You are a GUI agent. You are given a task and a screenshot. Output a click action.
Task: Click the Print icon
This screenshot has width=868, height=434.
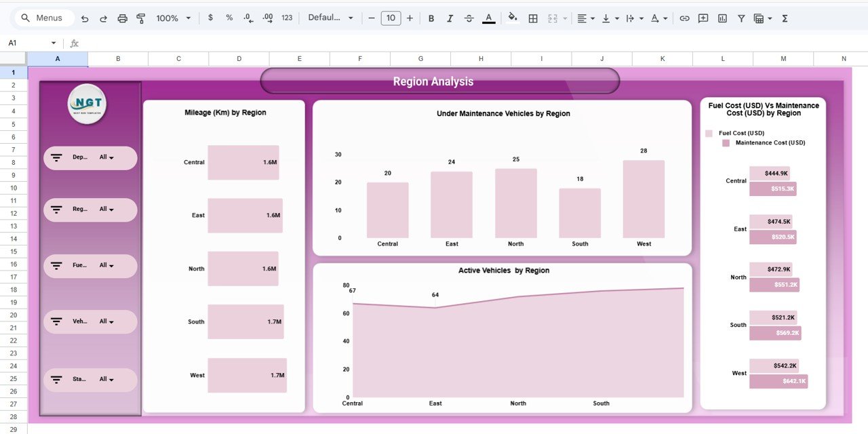pos(122,18)
